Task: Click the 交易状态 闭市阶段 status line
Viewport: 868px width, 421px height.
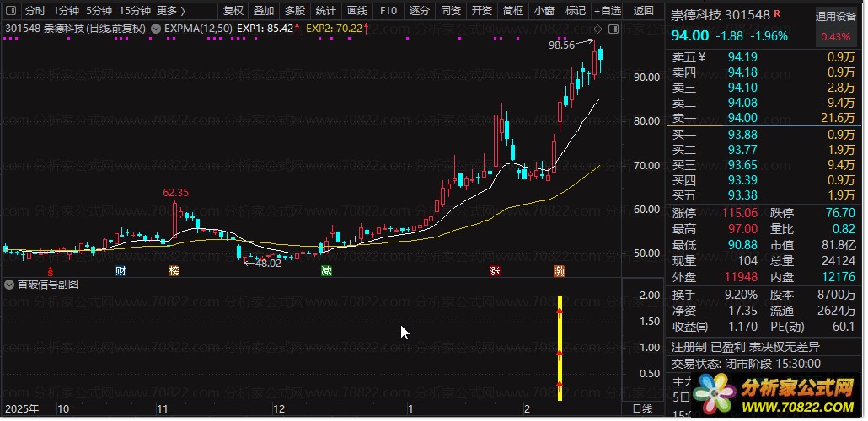Action: pyautogui.click(x=746, y=364)
